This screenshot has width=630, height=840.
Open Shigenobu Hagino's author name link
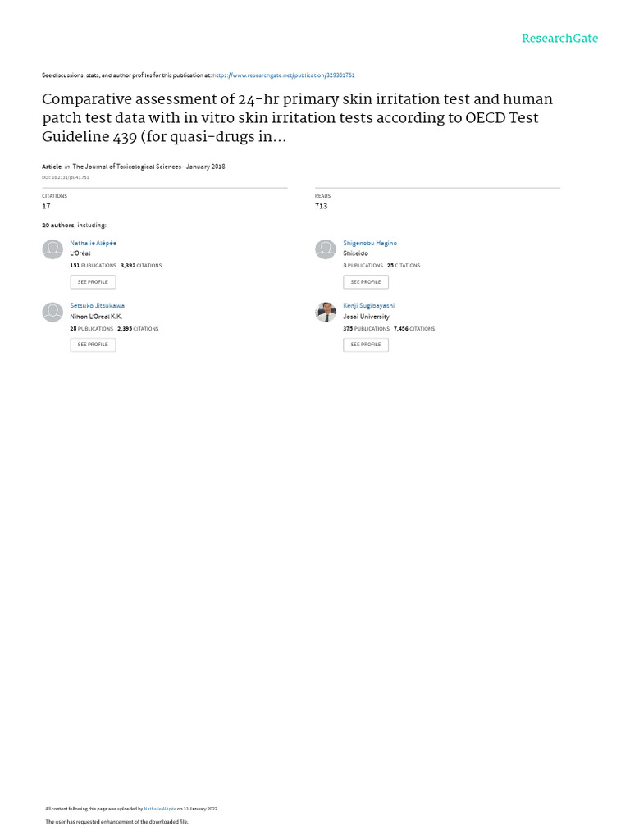tap(370, 244)
